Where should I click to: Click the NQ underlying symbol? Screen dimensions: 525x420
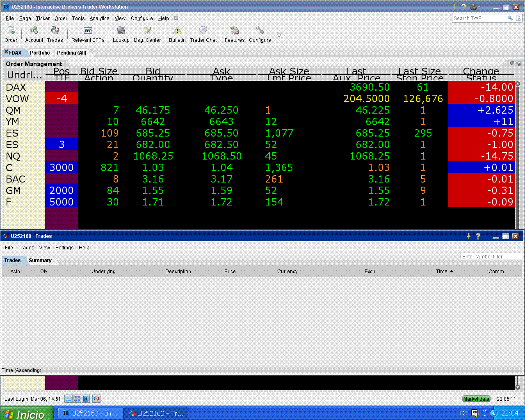[x=13, y=156]
